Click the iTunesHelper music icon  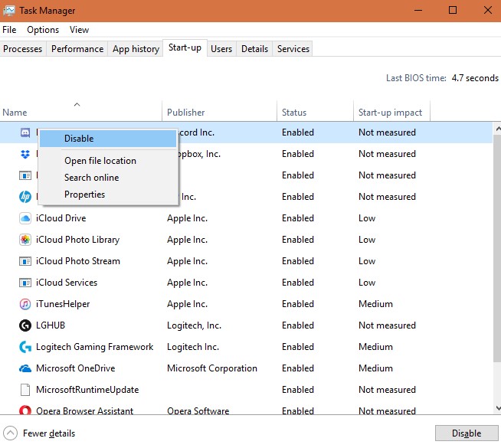pos(25,304)
